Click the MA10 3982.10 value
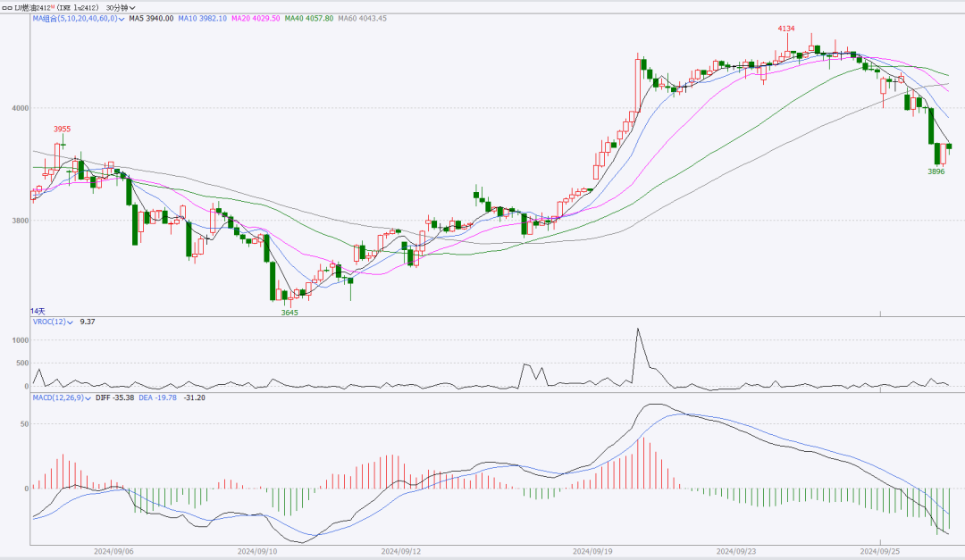Viewport: 965px width, 560px height. click(x=203, y=19)
